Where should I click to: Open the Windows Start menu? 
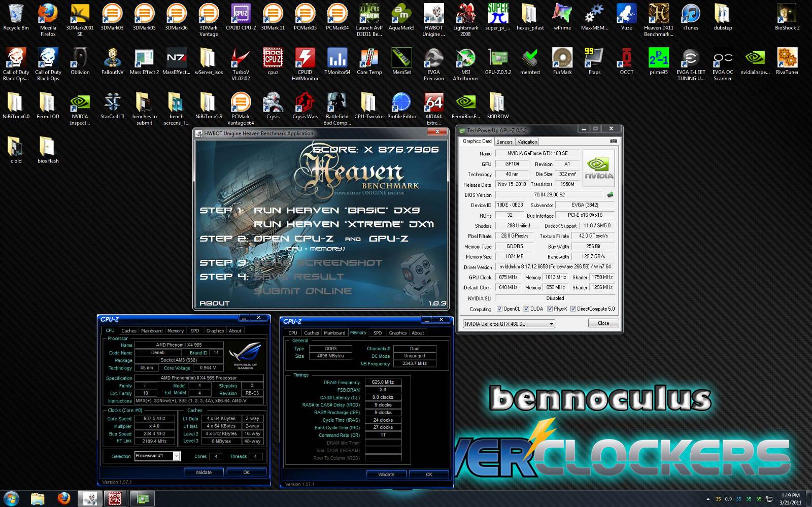[11, 498]
